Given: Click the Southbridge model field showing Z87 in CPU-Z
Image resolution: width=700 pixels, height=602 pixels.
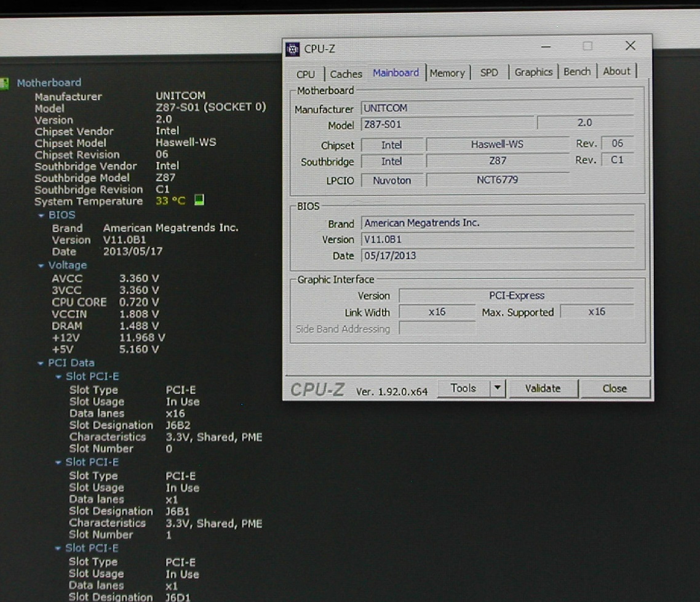Looking at the screenshot, I should click(x=498, y=161).
